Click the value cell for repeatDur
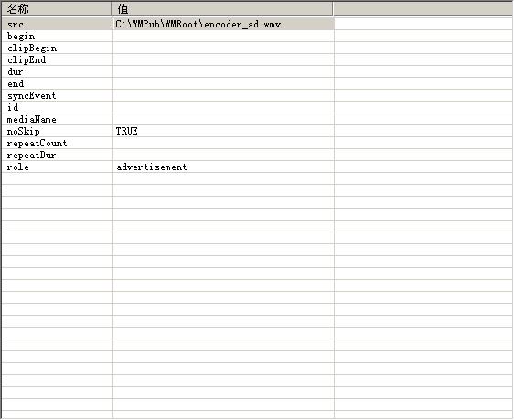Screen dimensions: 514x420 [223, 155]
